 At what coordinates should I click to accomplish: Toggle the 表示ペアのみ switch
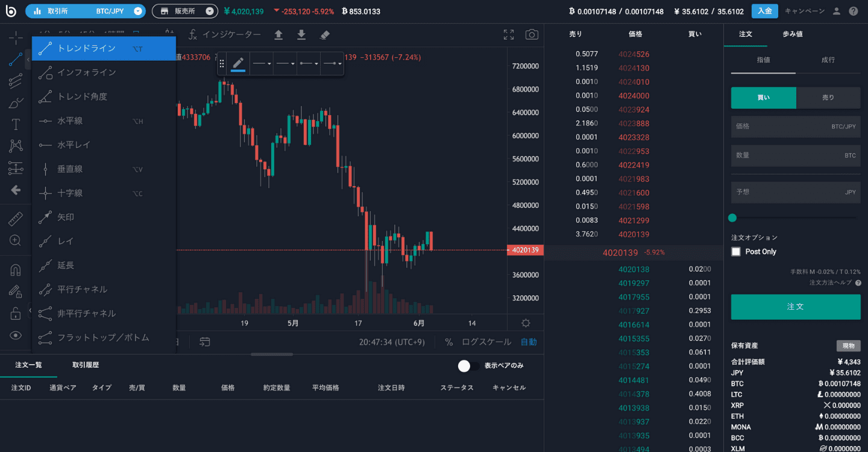[469, 366]
